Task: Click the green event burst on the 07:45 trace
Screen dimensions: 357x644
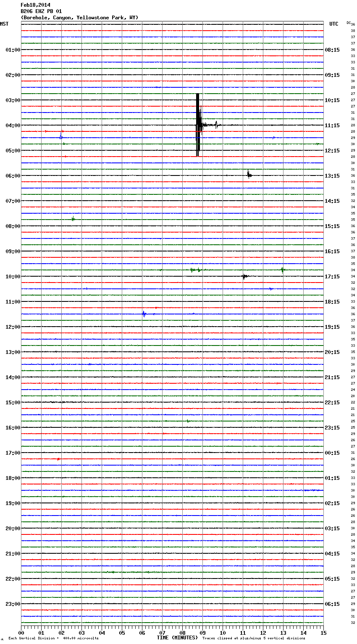Action: pyautogui.click(x=73, y=219)
